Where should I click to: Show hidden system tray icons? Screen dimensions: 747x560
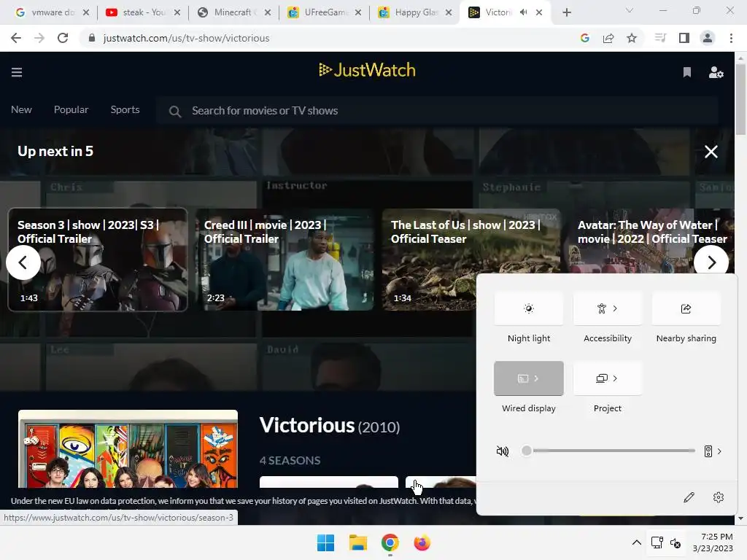(636, 542)
